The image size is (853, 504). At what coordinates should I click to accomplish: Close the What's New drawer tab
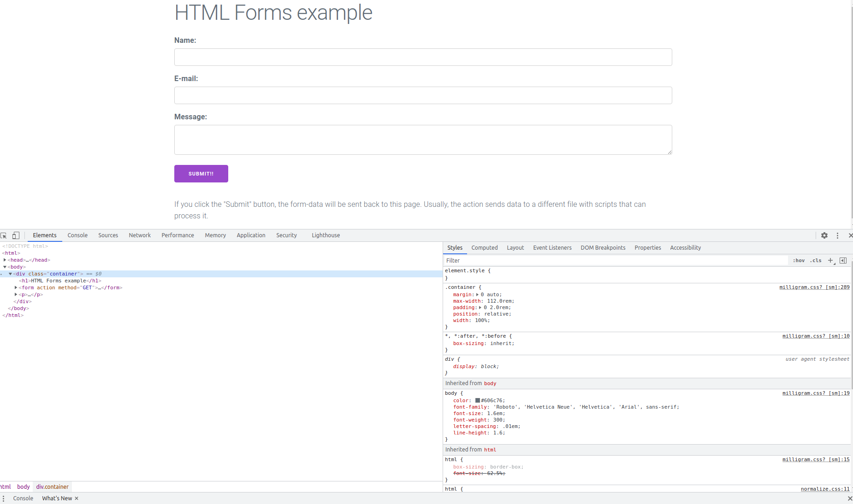pos(77,498)
